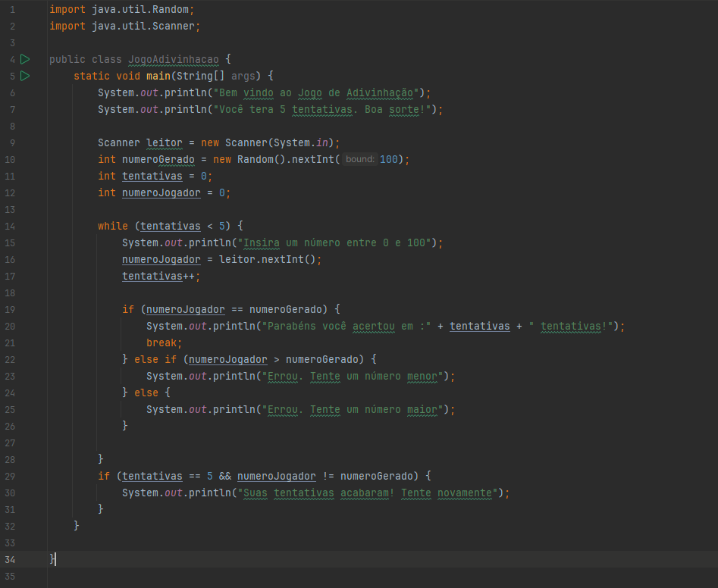Screen dimensions: 718x588
Task: Click 'numeroJogador' declaration on line 12
Action: click(x=161, y=192)
